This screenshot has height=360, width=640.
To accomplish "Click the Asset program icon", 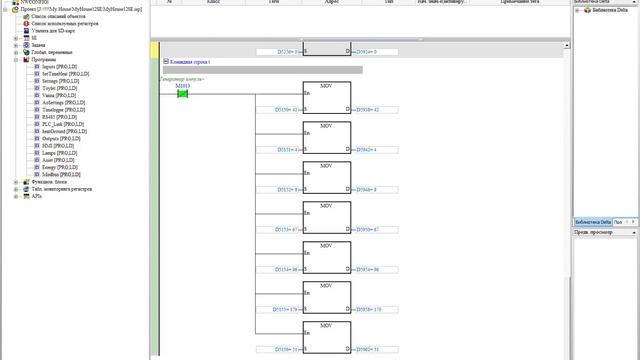I will click(x=37, y=160).
